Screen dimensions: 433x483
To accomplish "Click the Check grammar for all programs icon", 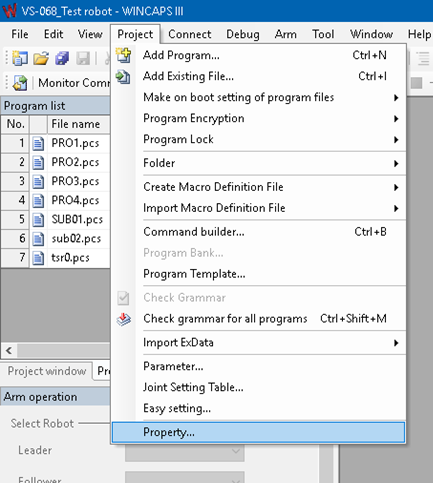I will click(123, 319).
